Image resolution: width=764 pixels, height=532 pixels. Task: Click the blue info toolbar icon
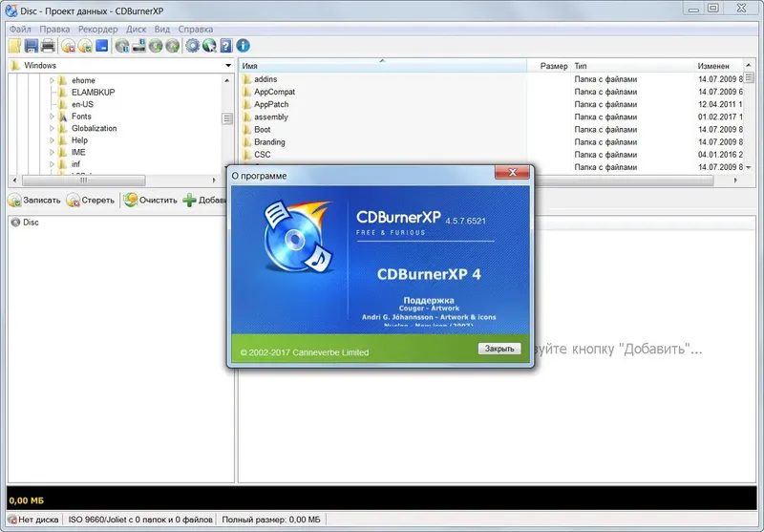click(x=244, y=46)
